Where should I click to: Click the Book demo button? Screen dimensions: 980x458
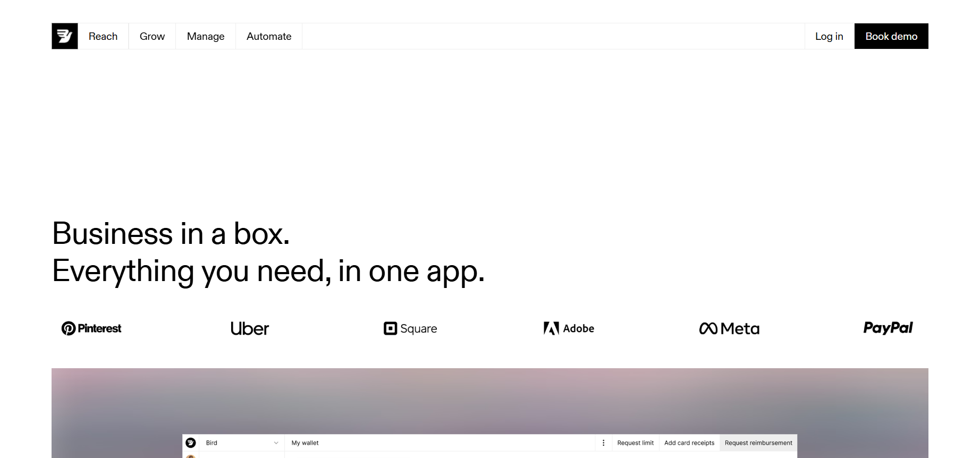point(891,36)
